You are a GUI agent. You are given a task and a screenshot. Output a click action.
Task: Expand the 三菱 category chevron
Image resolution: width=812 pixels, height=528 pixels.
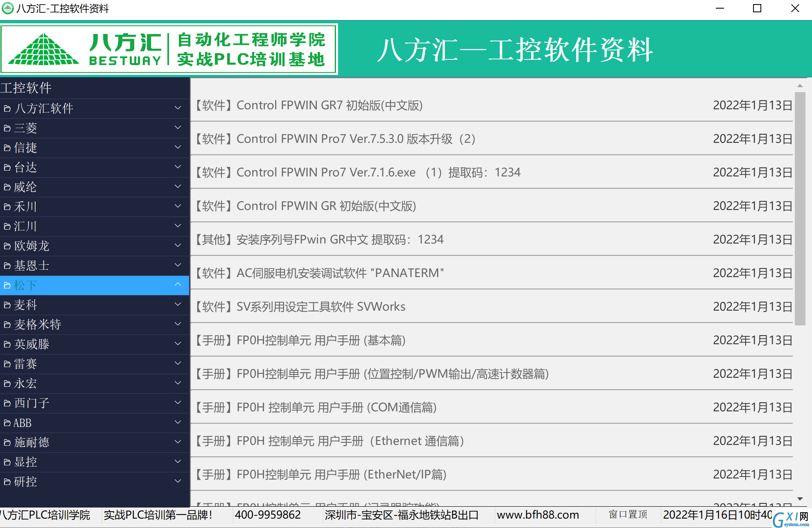(178, 127)
